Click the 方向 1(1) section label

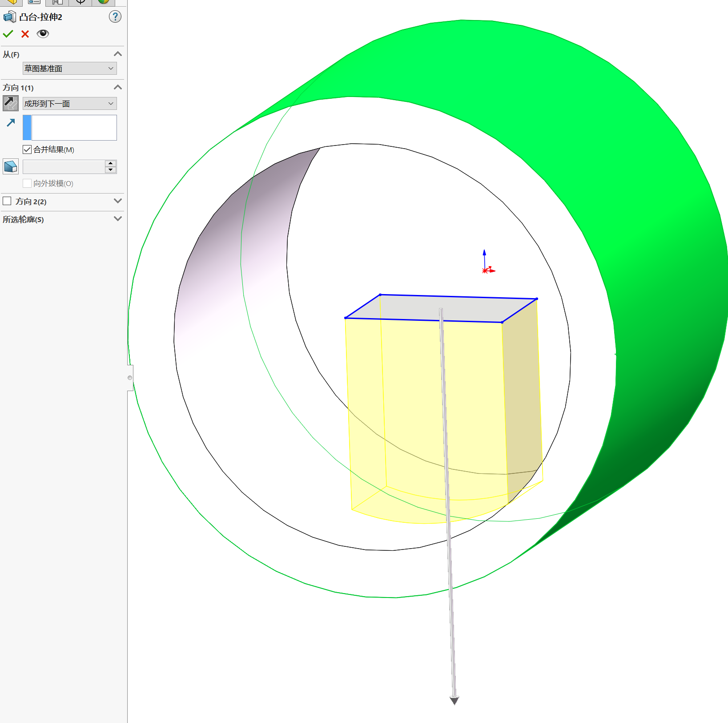(18, 88)
